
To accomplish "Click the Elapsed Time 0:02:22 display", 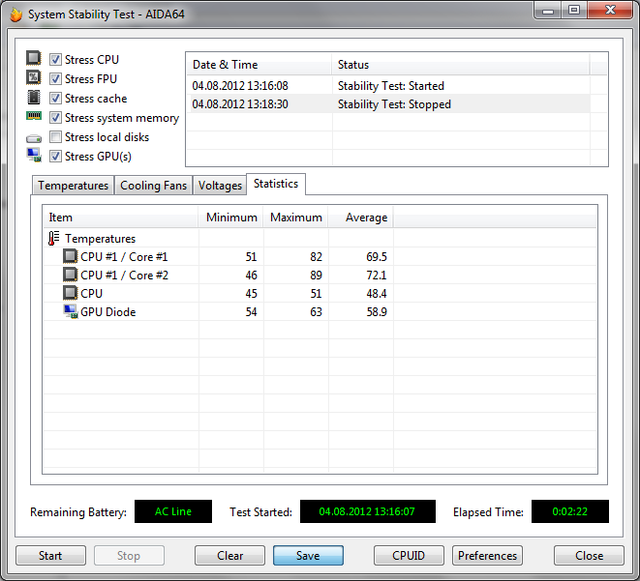I will [x=570, y=511].
